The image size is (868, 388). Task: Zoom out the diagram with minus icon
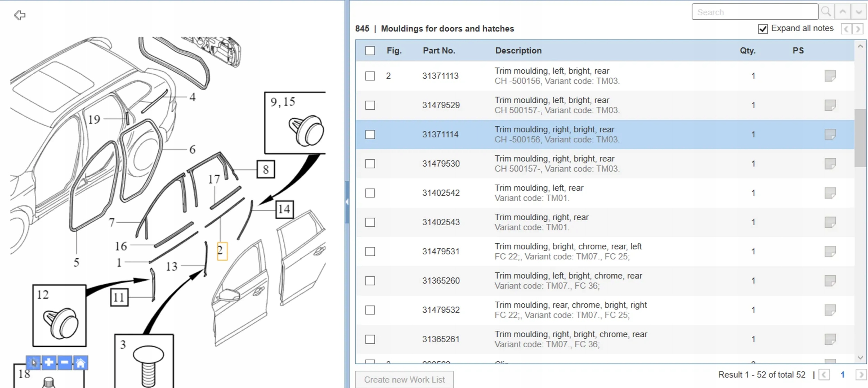(65, 363)
